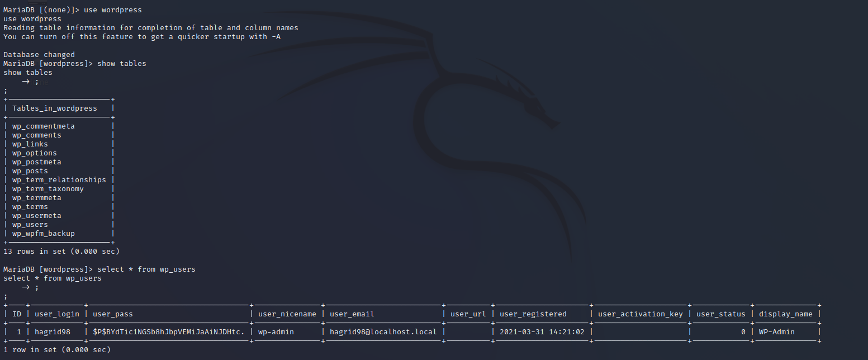Viewport: 868px width, 360px height.
Task: Click the wp-admin nicename value
Action: pyautogui.click(x=276, y=332)
